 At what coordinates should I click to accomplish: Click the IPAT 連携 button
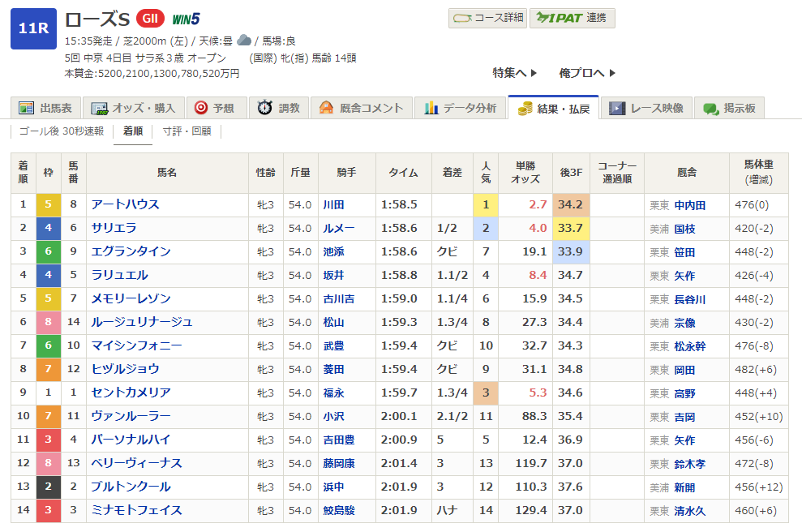pos(572,18)
